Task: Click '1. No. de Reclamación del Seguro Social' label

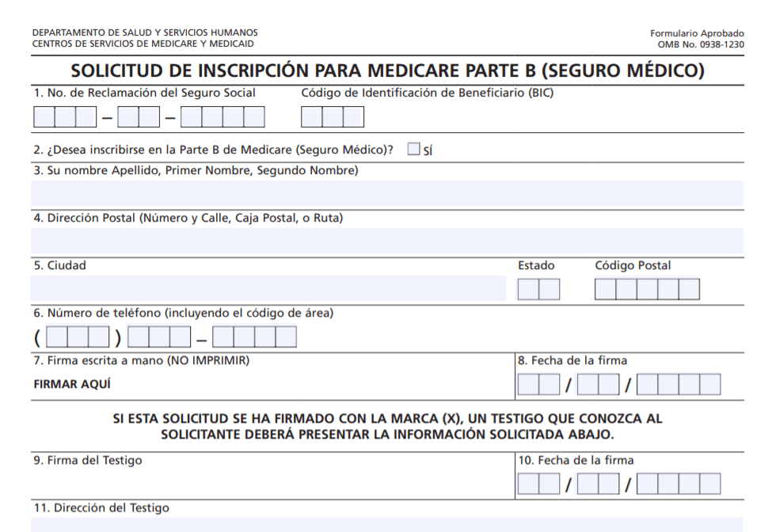Action: tap(144, 93)
